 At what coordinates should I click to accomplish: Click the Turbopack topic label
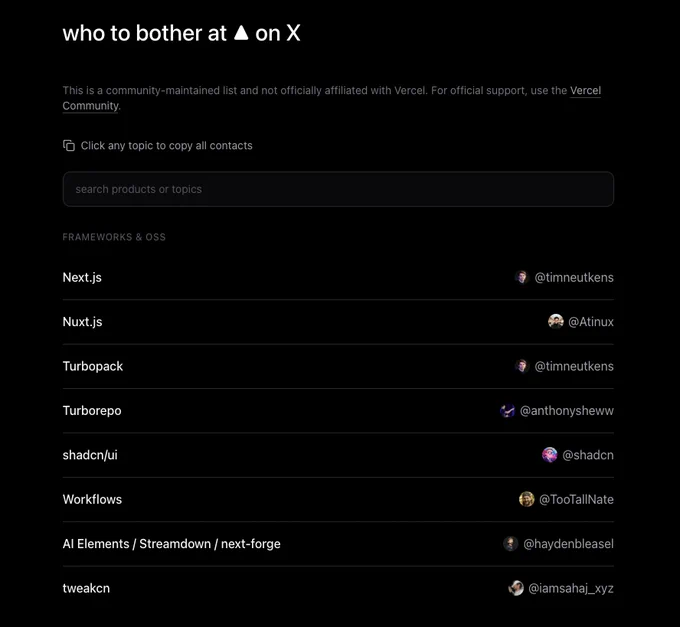93,366
